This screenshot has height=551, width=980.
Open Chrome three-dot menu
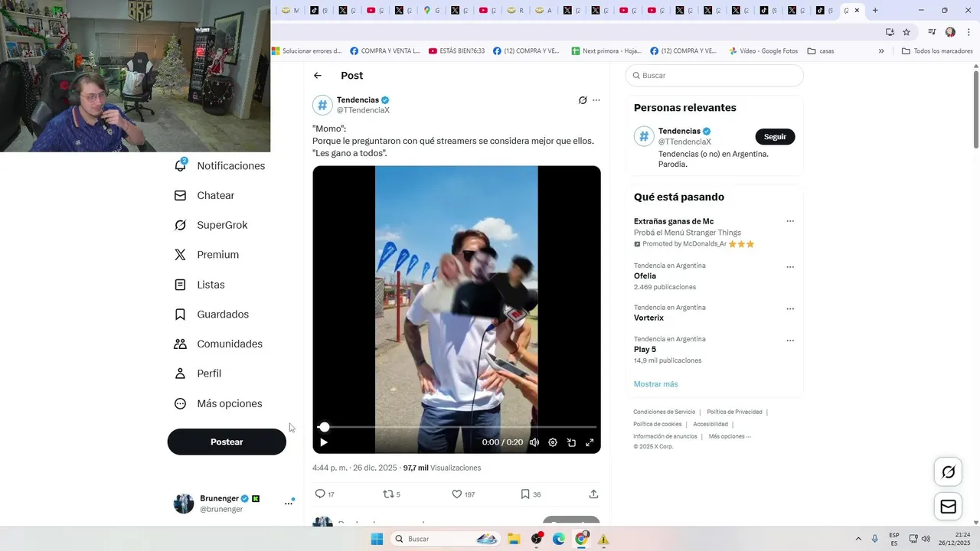tap(969, 32)
